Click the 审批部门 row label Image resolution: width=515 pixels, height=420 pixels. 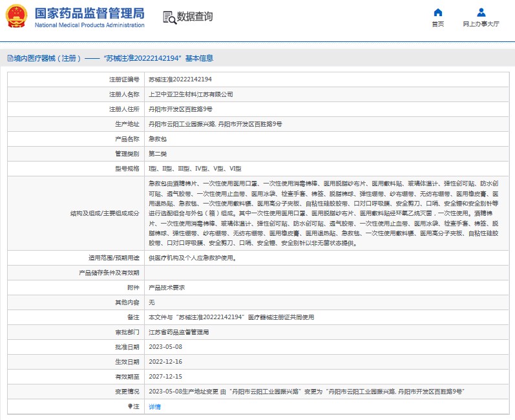tap(127, 332)
